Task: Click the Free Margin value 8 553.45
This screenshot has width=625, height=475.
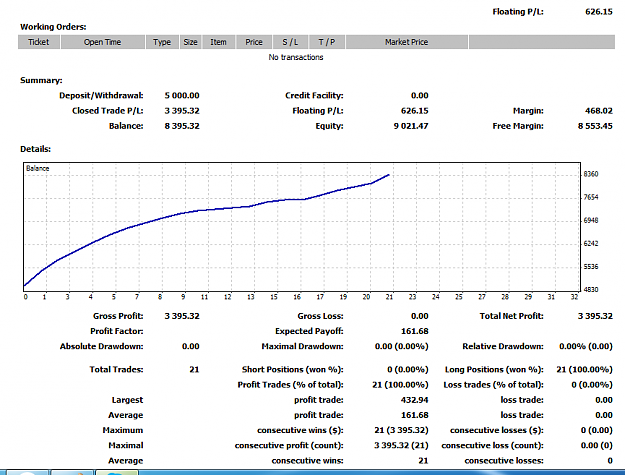Action: click(x=595, y=126)
